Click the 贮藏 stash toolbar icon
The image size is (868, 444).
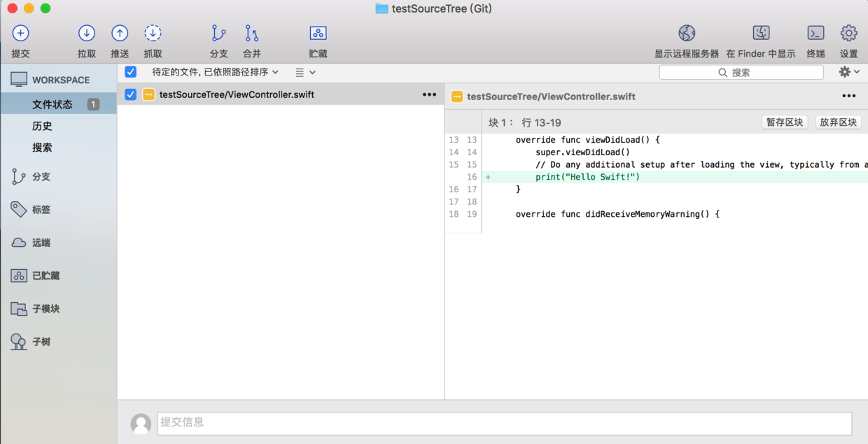click(x=318, y=33)
